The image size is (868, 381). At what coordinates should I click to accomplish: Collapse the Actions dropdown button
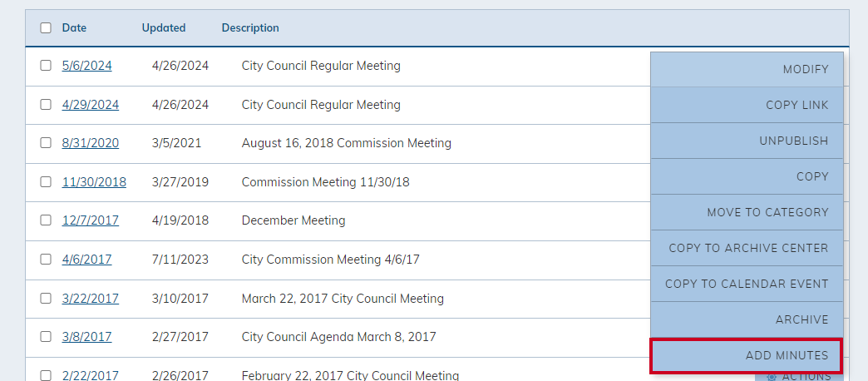pos(799,376)
